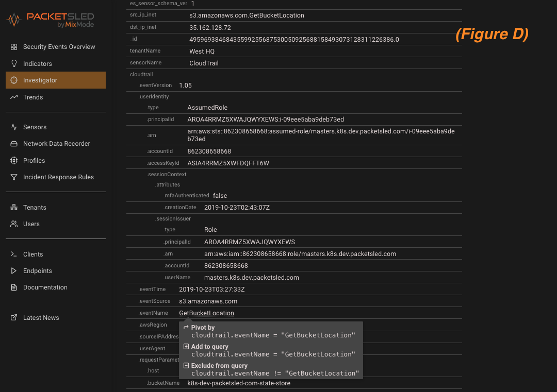Click the bucketName value k8s-dev-packetsled-com-state-store
Viewport: 557px width, 392px height.
point(239,383)
